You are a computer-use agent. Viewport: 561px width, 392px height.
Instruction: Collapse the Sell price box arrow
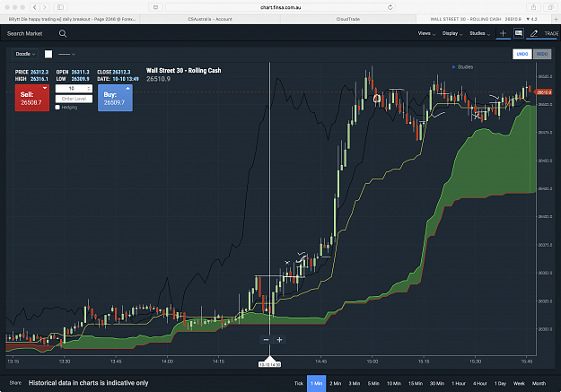click(x=45, y=88)
